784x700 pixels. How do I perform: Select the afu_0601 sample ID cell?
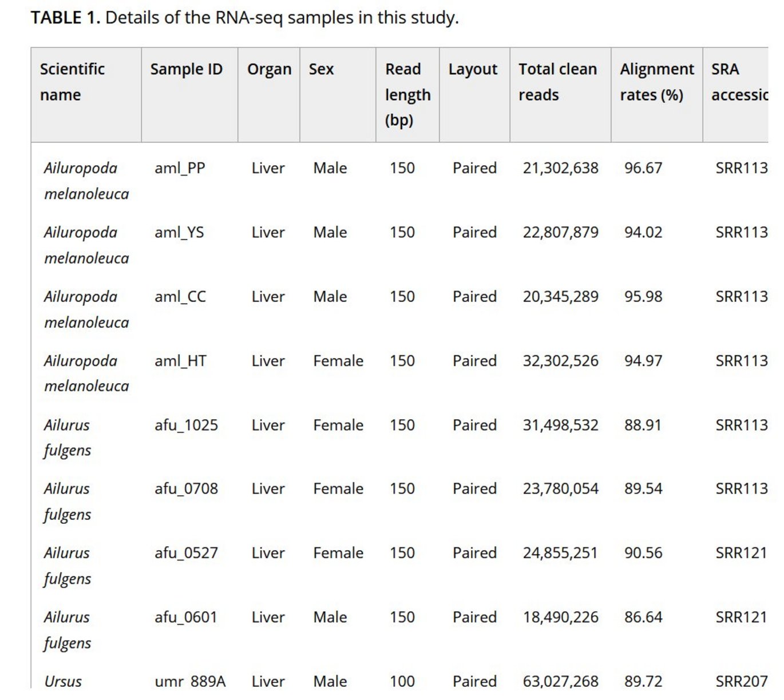pyautogui.click(x=186, y=617)
